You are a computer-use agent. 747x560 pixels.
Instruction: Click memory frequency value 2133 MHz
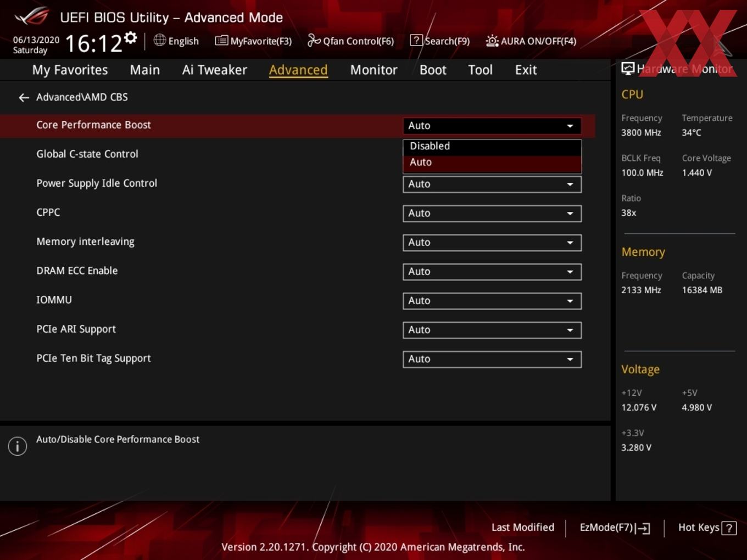[641, 290]
